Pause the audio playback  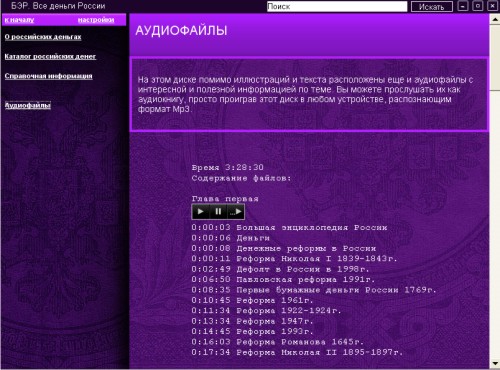coord(218,212)
